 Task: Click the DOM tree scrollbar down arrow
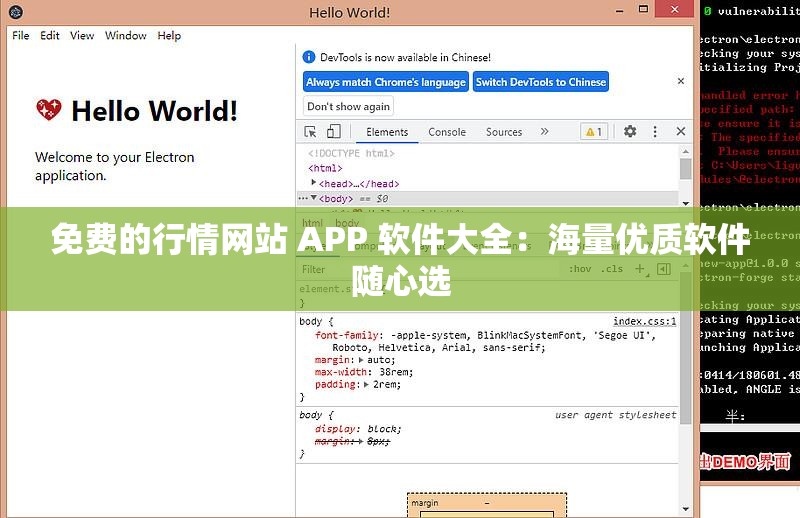[686, 203]
